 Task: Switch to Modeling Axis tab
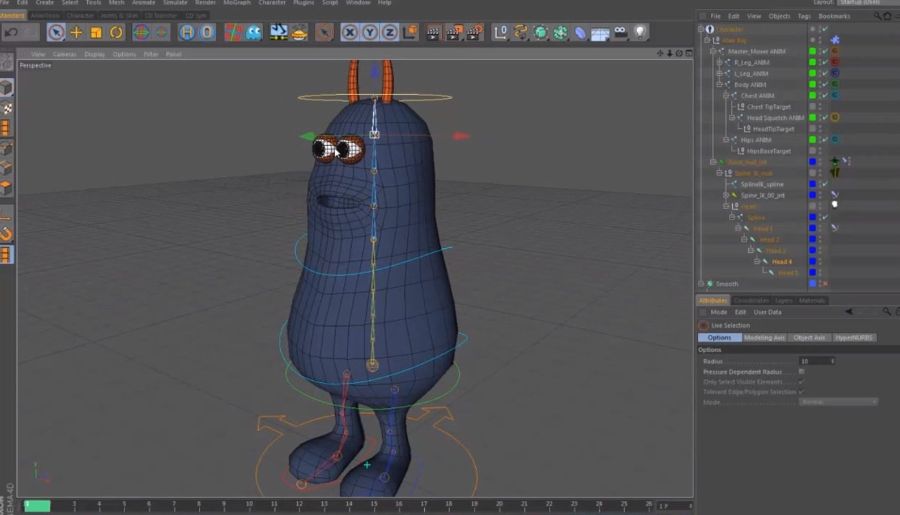click(764, 338)
